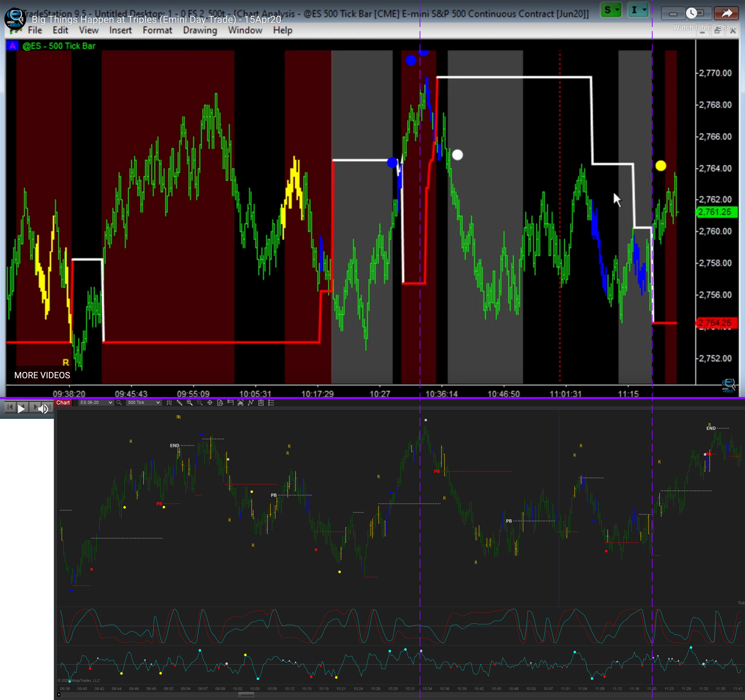Screen dimensions: 745x700
Task: Select the drawing tools pencil icon
Action: pos(180,403)
